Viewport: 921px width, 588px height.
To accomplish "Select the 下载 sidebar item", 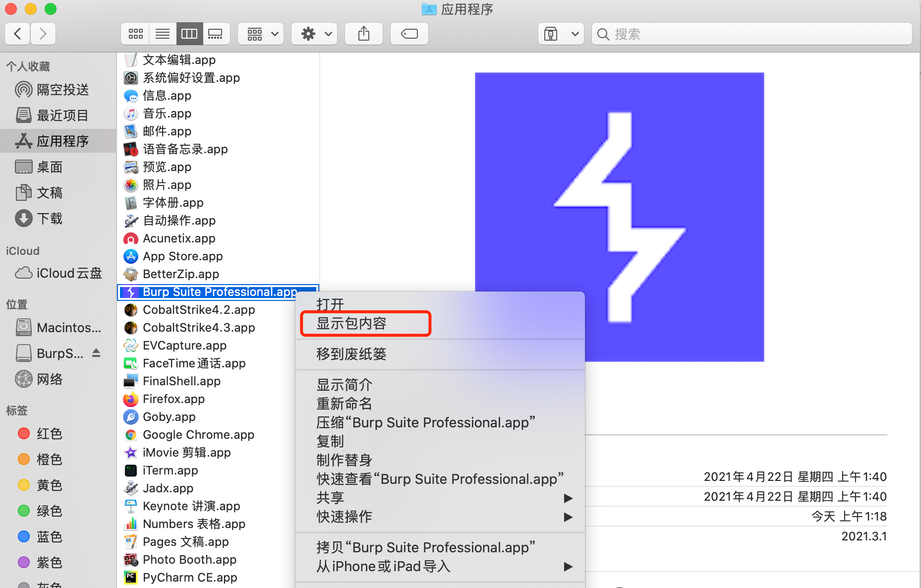I will (52, 218).
